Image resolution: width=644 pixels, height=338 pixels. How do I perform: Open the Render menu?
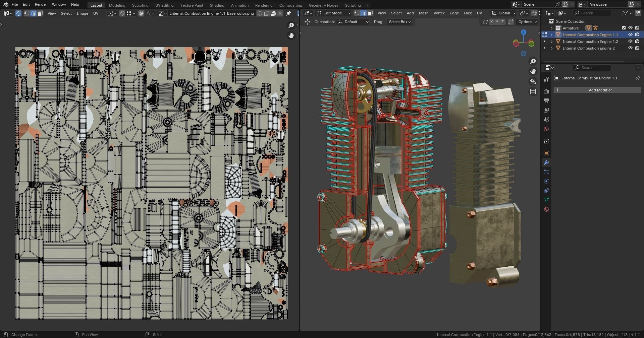pyautogui.click(x=41, y=4)
